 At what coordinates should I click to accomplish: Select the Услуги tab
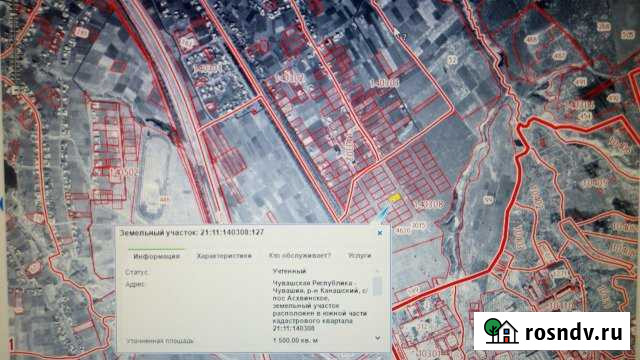(360, 256)
